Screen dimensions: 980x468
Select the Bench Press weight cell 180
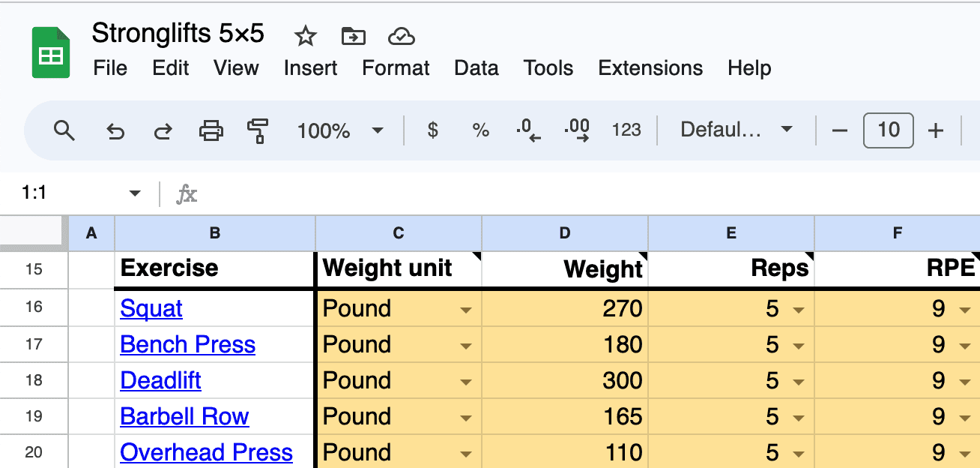pos(565,344)
